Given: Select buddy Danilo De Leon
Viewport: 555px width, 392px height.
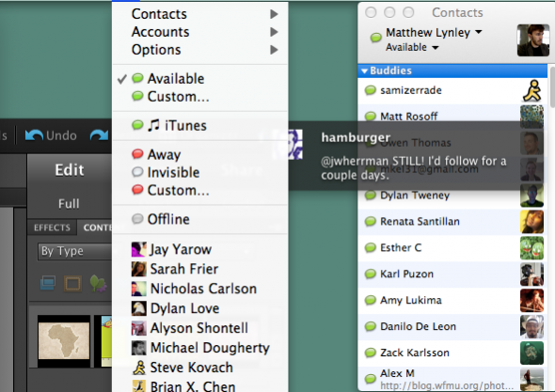Looking at the screenshot, I should point(452,326).
